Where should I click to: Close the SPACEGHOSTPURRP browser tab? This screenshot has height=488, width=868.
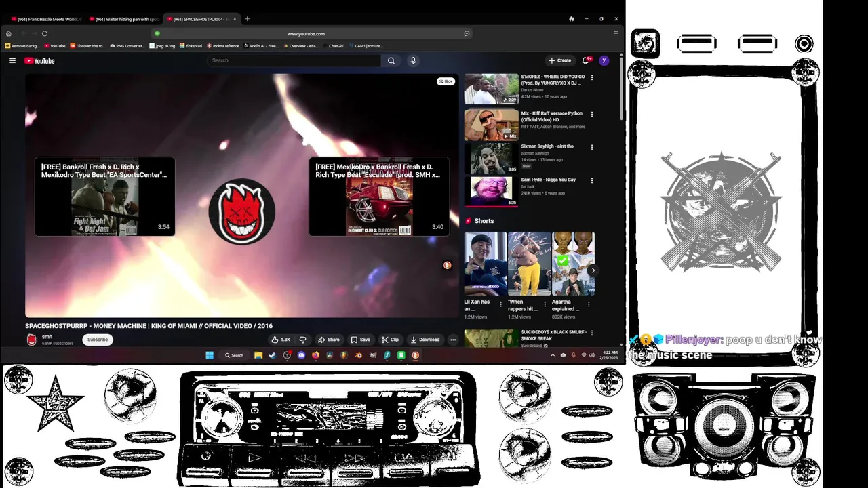235,19
